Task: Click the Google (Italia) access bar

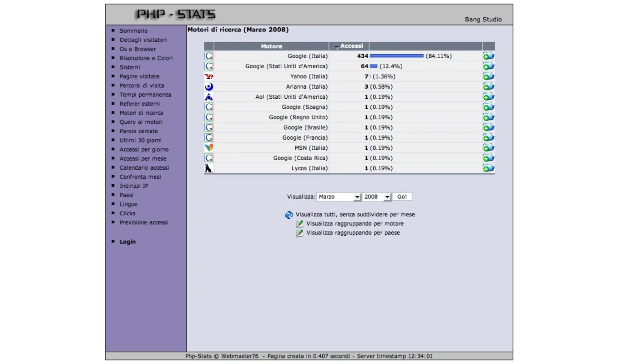Action: pyautogui.click(x=397, y=56)
